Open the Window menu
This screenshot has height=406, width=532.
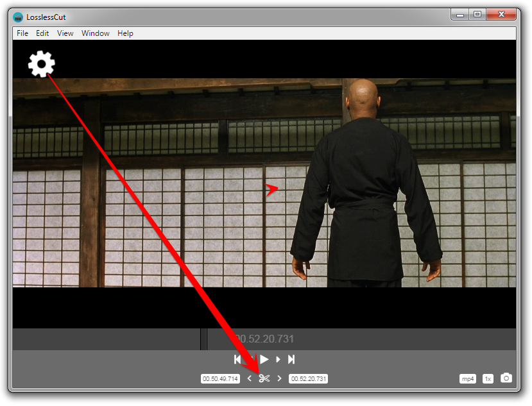[96, 33]
